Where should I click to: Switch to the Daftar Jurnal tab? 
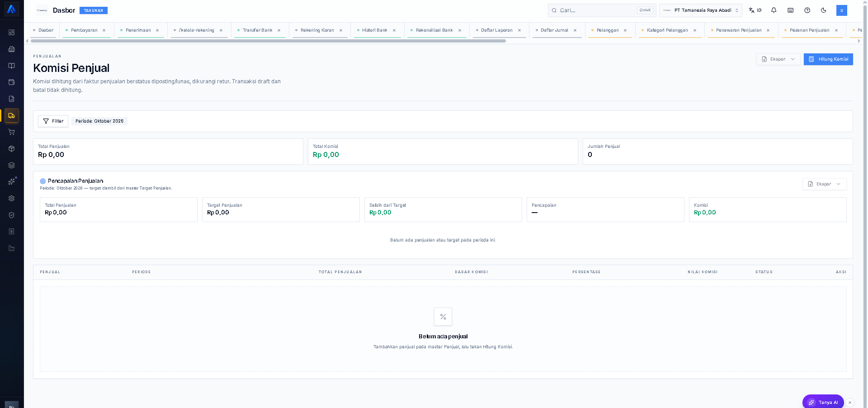point(554,30)
